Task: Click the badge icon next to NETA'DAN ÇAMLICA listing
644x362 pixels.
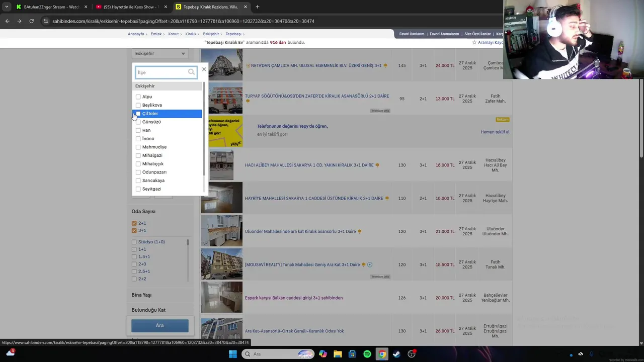Action: (x=385, y=65)
